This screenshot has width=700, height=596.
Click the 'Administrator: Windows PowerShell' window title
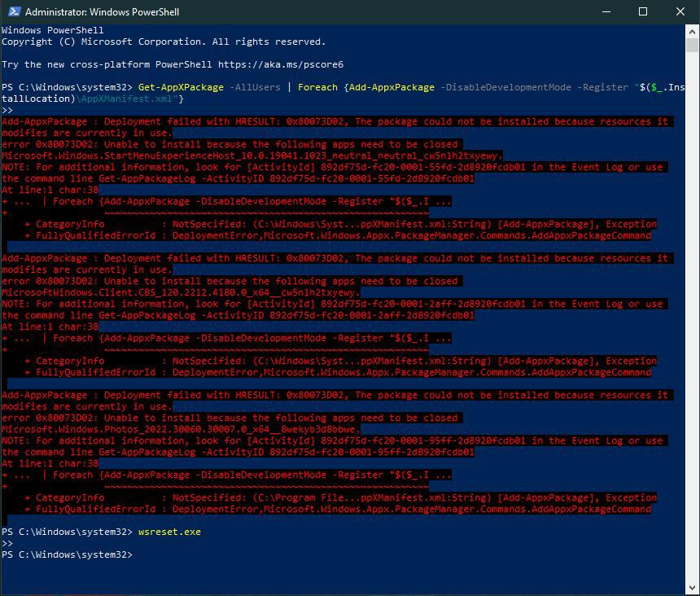(x=103, y=12)
